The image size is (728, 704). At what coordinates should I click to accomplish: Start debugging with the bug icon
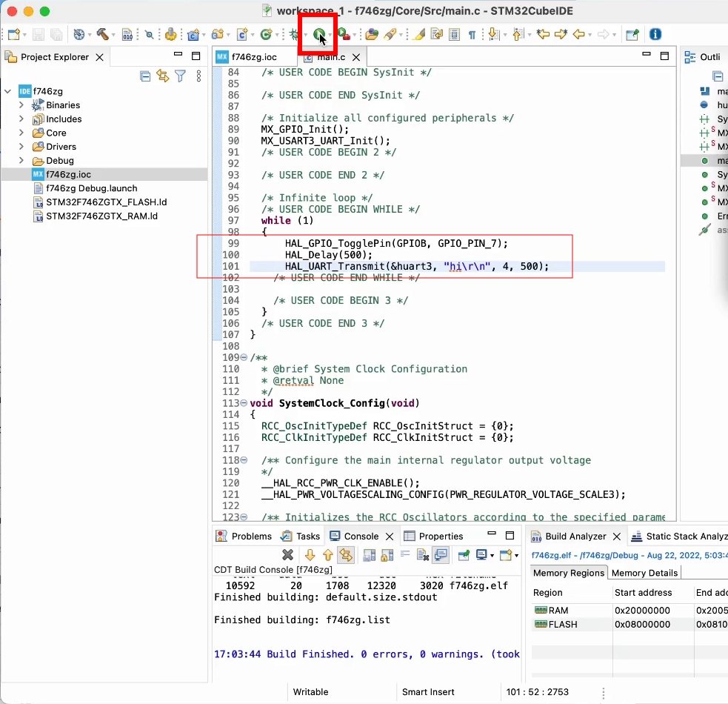coord(295,34)
